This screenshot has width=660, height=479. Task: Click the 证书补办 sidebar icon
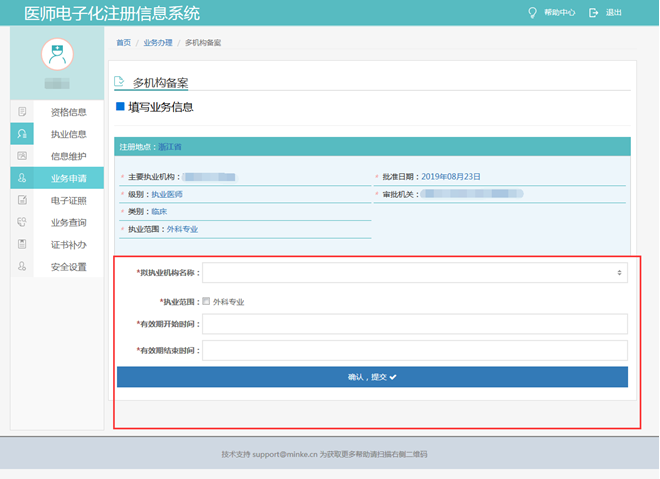point(22,244)
